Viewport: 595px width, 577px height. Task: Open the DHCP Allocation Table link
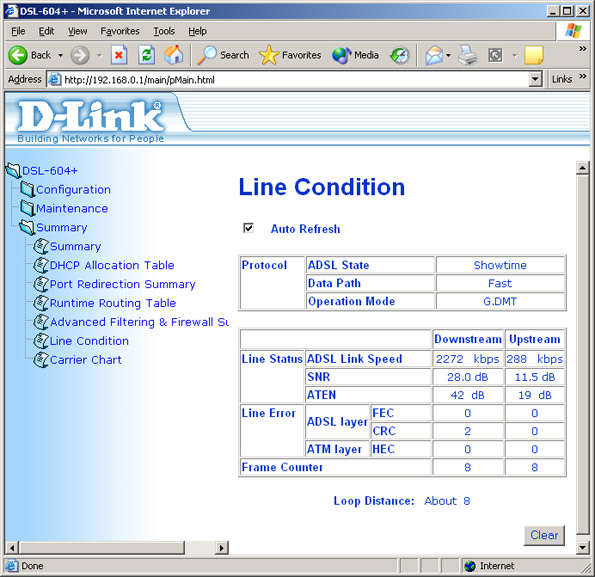click(112, 265)
